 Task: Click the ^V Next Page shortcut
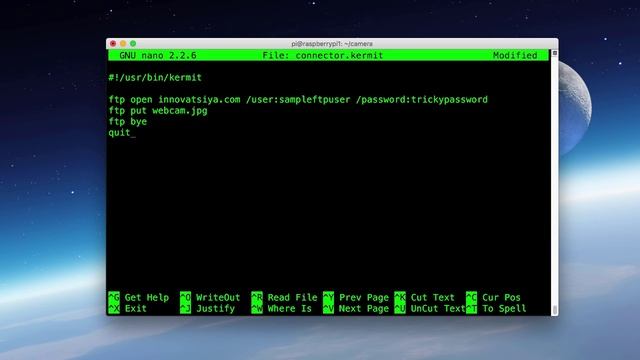click(x=356, y=309)
